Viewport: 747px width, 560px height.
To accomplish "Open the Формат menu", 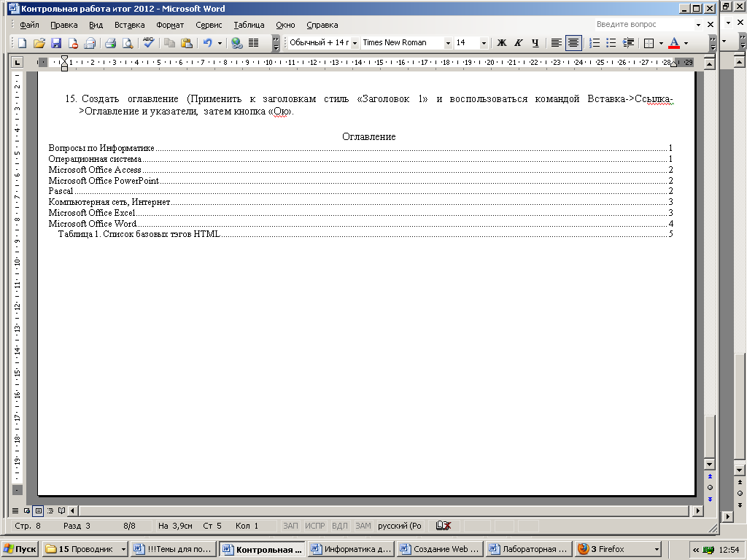I will 169,25.
